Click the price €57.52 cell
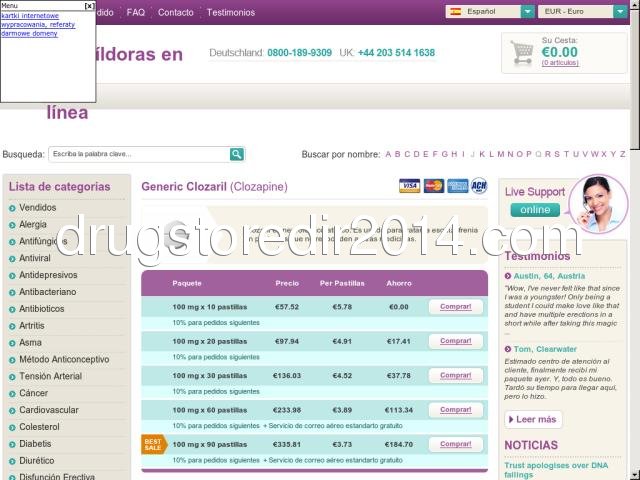Screen dimensions: 640x480 287,307
